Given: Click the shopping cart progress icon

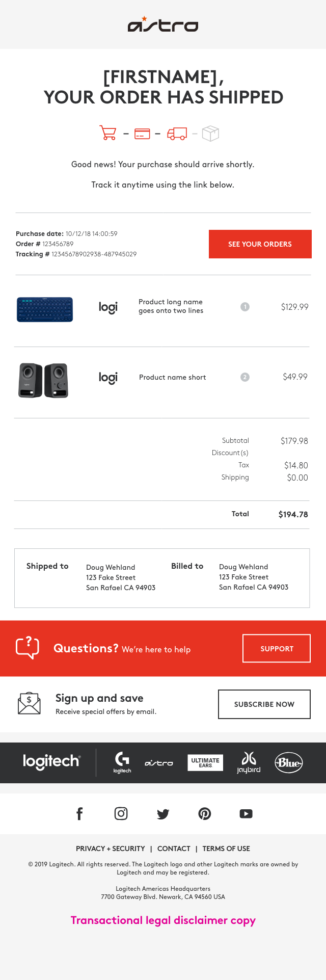Looking at the screenshot, I should tap(107, 134).
